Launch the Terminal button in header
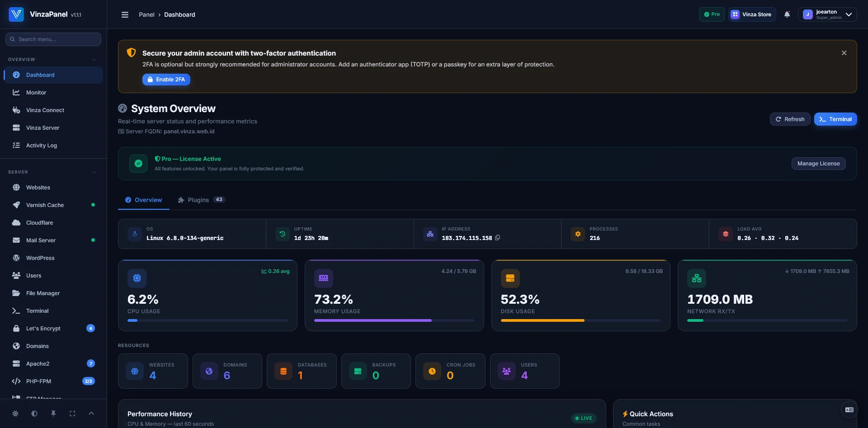The height and width of the screenshot is (428, 868). (835, 119)
